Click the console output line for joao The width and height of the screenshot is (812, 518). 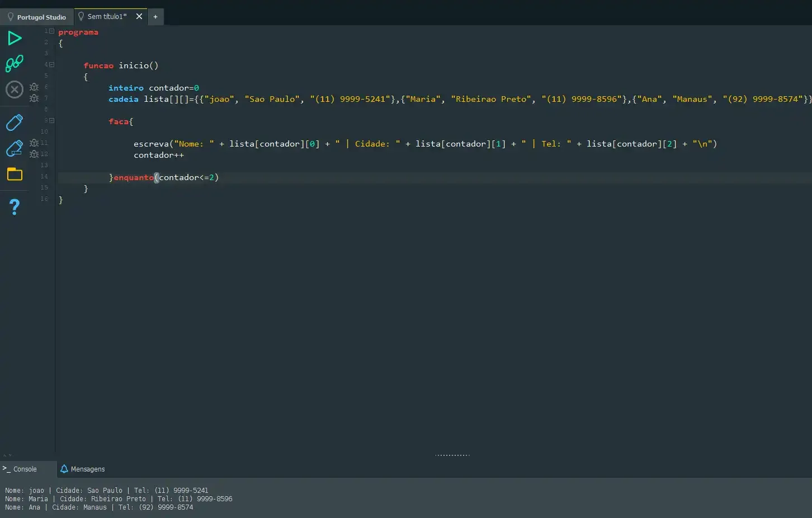(x=106, y=491)
